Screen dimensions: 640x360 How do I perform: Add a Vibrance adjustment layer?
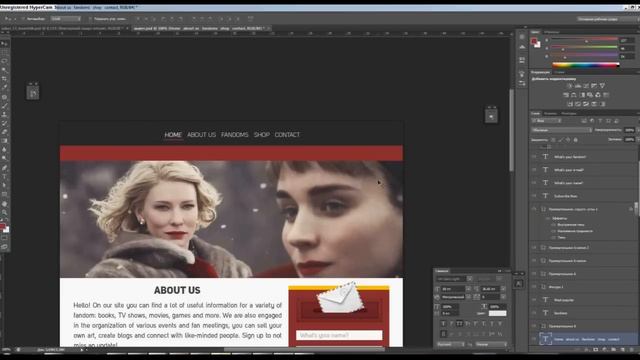[602, 86]
